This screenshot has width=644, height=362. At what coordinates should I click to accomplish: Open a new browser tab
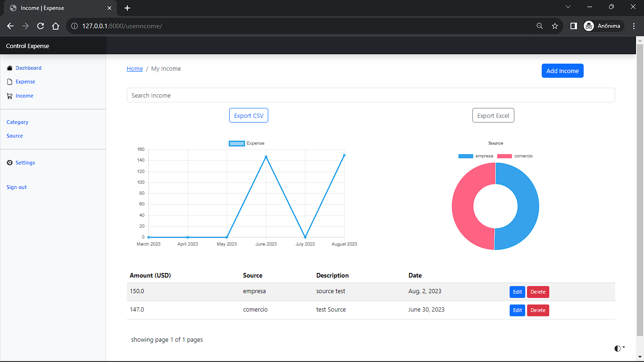pyautogui.click(x=127, y=8)
